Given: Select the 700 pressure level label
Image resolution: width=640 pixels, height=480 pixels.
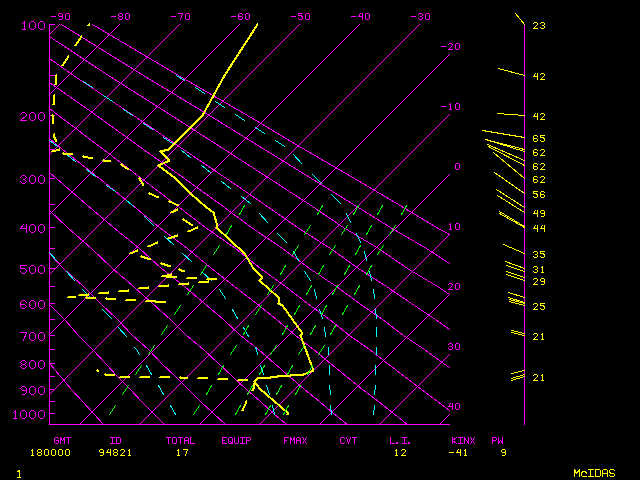Looking at the screenshot, I should [x=33, y=339].
